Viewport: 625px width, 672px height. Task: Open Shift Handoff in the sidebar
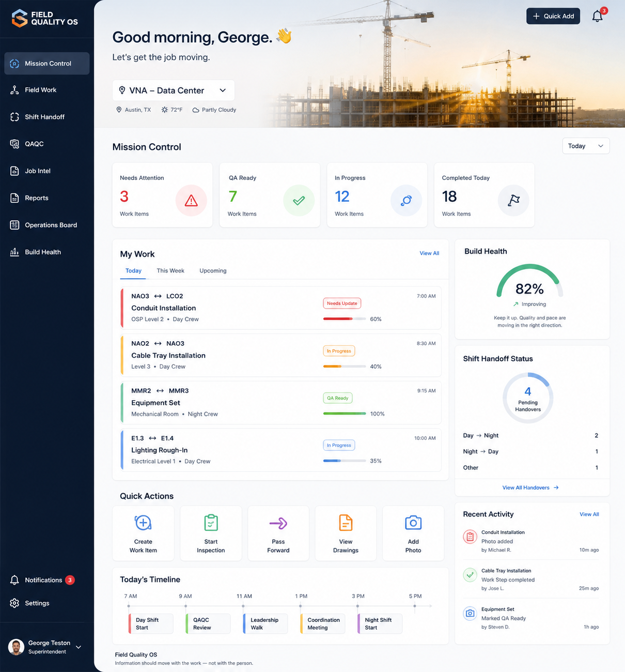click(47, 117)
